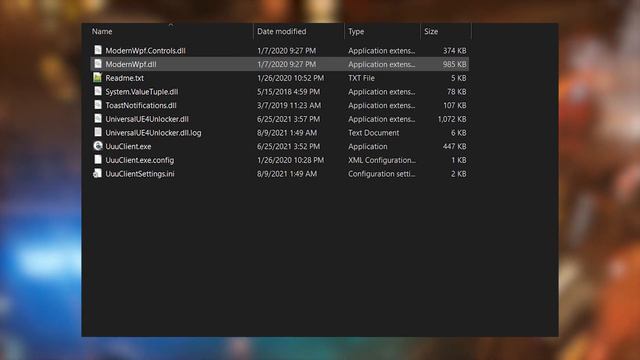The height and width of the screenshot is (360, 640).
Task: Select the file name UniversalUE4Unlocker.dll
Action: pyautogui.click(x=147, y=119)
